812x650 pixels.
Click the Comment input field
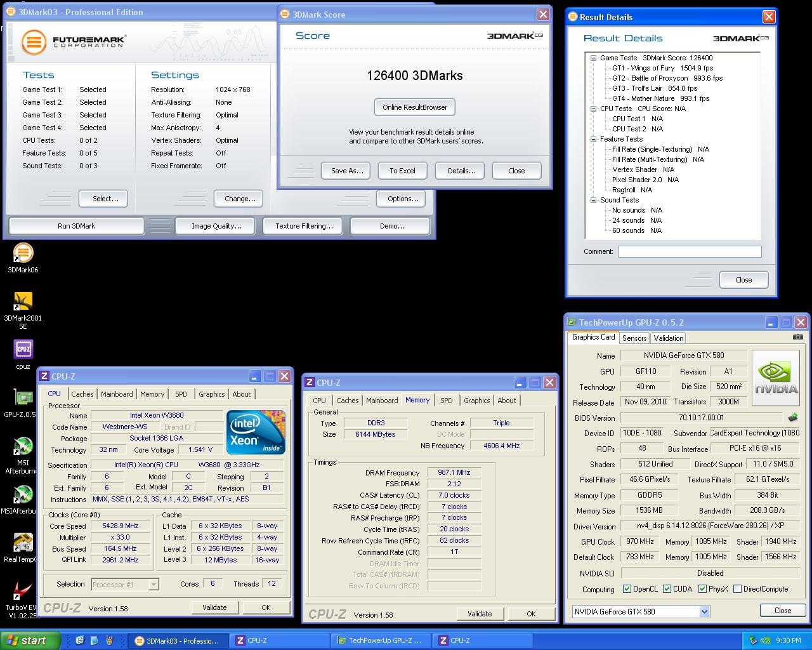[x=690, y=252]
